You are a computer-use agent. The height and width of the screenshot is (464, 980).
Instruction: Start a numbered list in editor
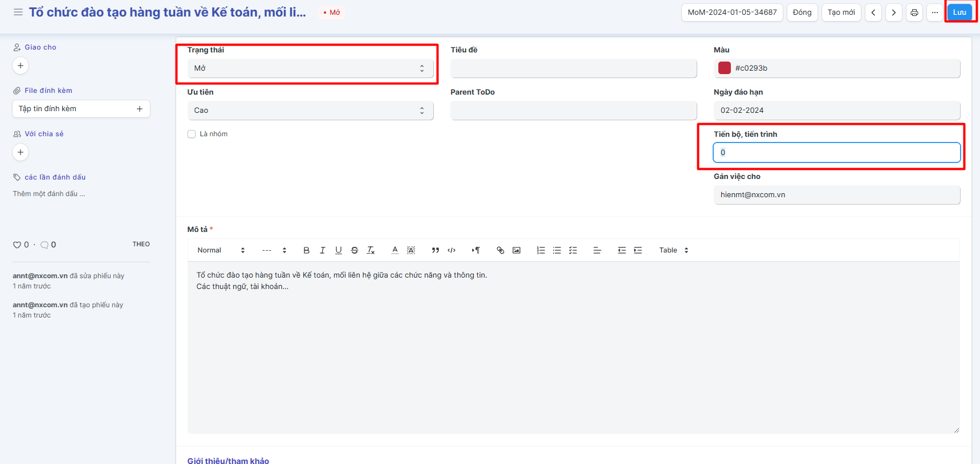[x=540, y=250]
